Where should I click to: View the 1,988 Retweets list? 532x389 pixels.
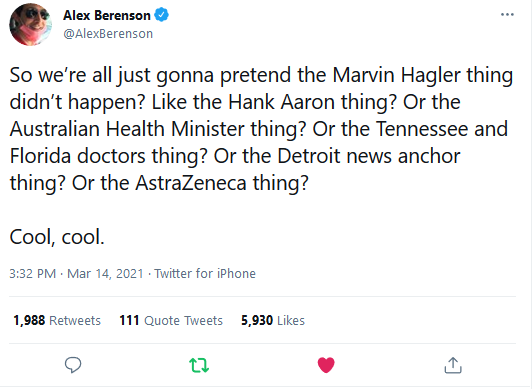tap(57, 320)
